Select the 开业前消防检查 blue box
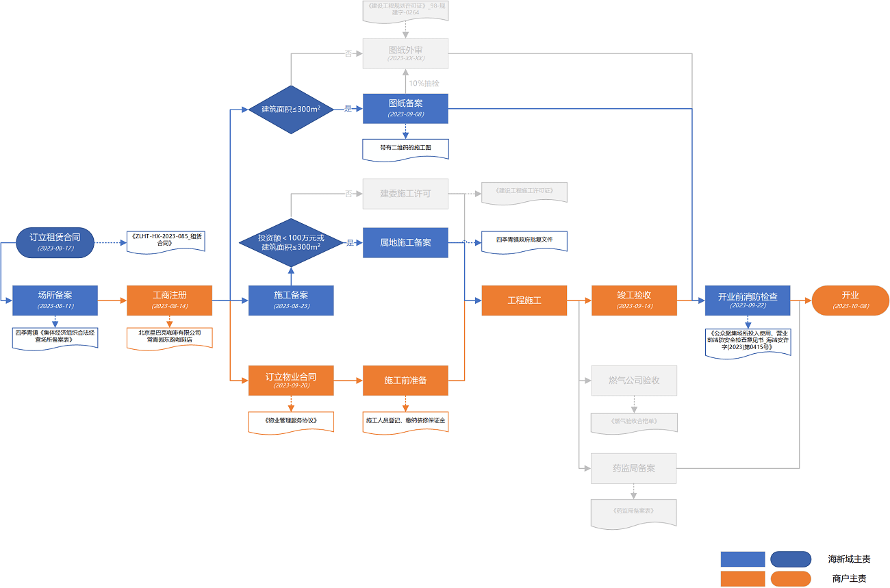 click(x=748, y=301)
